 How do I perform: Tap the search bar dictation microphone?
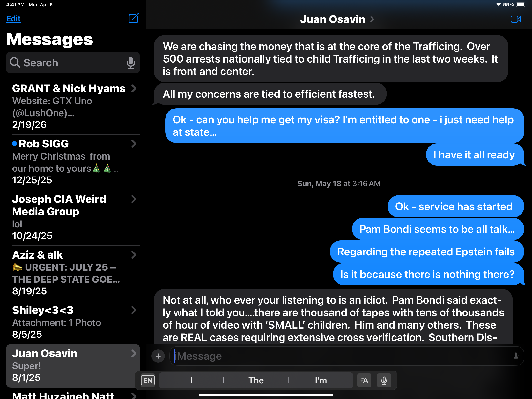click(131, 63)
